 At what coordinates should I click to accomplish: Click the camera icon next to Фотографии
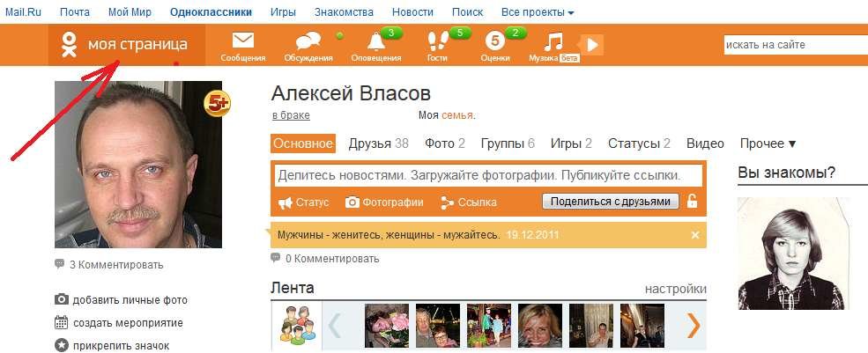point(352,202)
